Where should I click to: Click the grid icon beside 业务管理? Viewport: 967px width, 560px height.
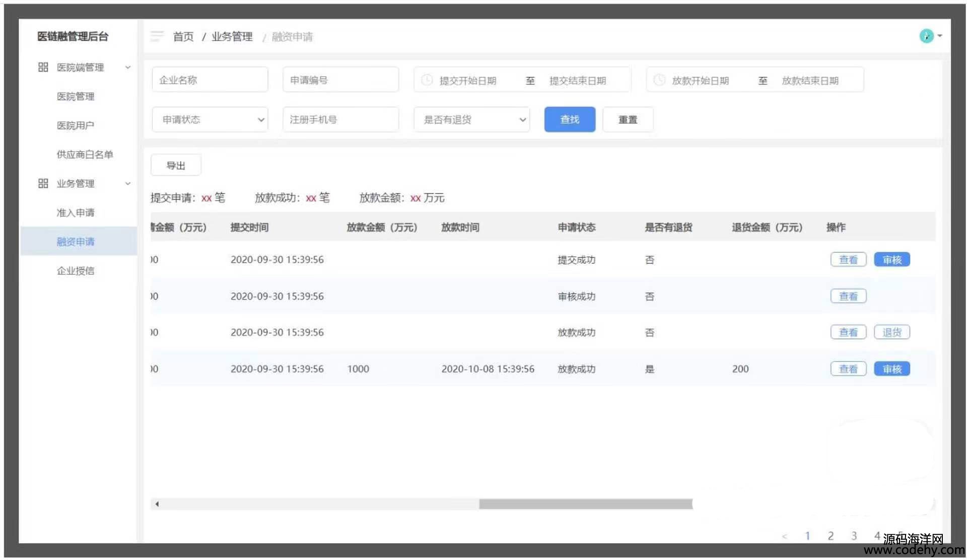[43, 183]
